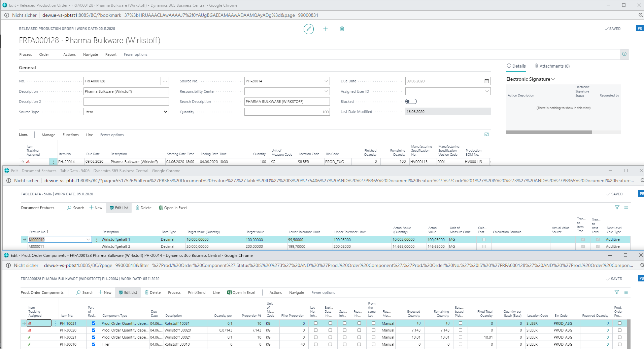Click Open in Excel in Document Features
Image resolution: width=644 pixels, height=349 pixels.
pyautogui.click(x=173, y=208)
